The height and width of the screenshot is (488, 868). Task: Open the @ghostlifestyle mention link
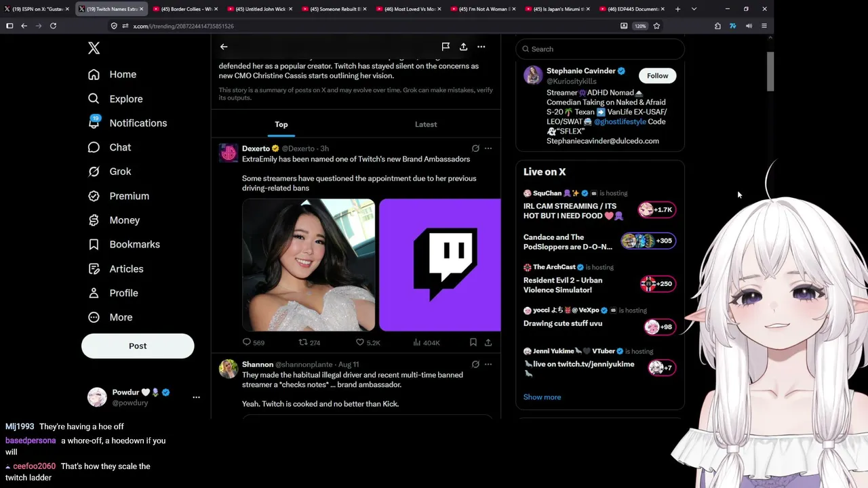(x=620, y=122)
